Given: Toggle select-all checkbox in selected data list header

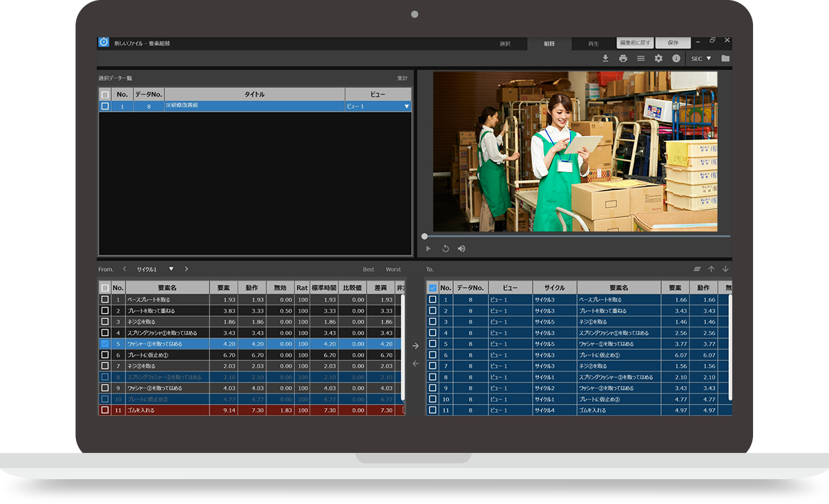Looking at the screenshot, I should click(105, 95).
